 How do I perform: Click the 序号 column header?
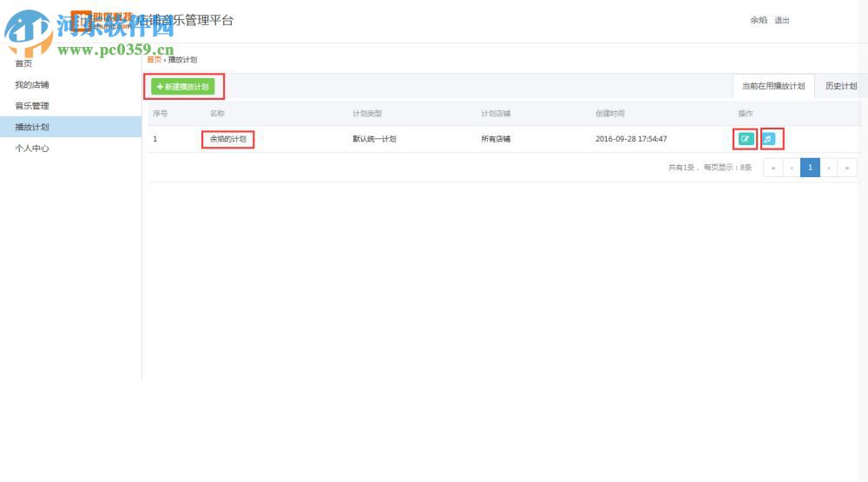coord(160,114)
